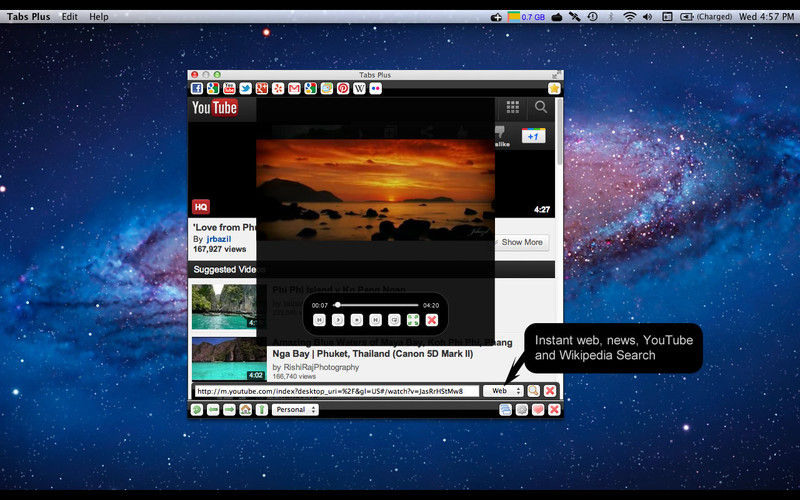Close the player with its red X
Viewport: 800px width, 500px height.
pyautogui.click(x=432, y=320)
